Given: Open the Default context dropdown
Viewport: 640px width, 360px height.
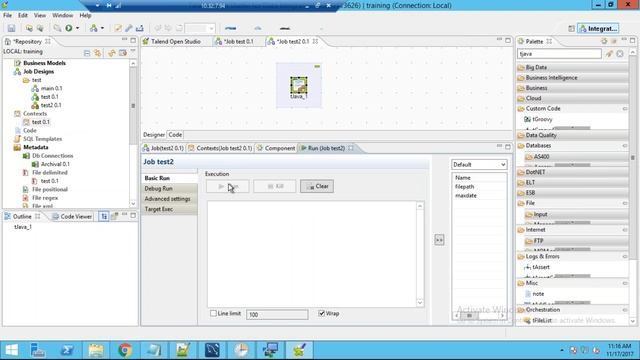Looking at the screenshot, I should 479,164.
